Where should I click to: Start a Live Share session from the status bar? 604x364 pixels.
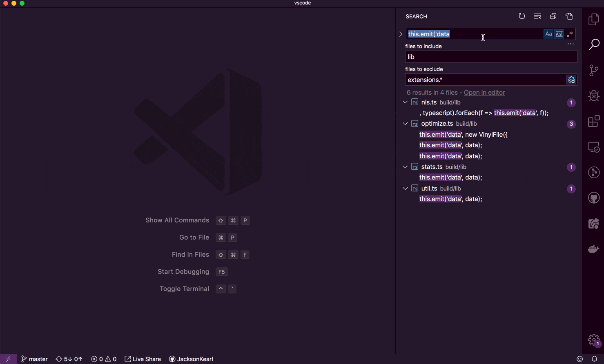143,359
